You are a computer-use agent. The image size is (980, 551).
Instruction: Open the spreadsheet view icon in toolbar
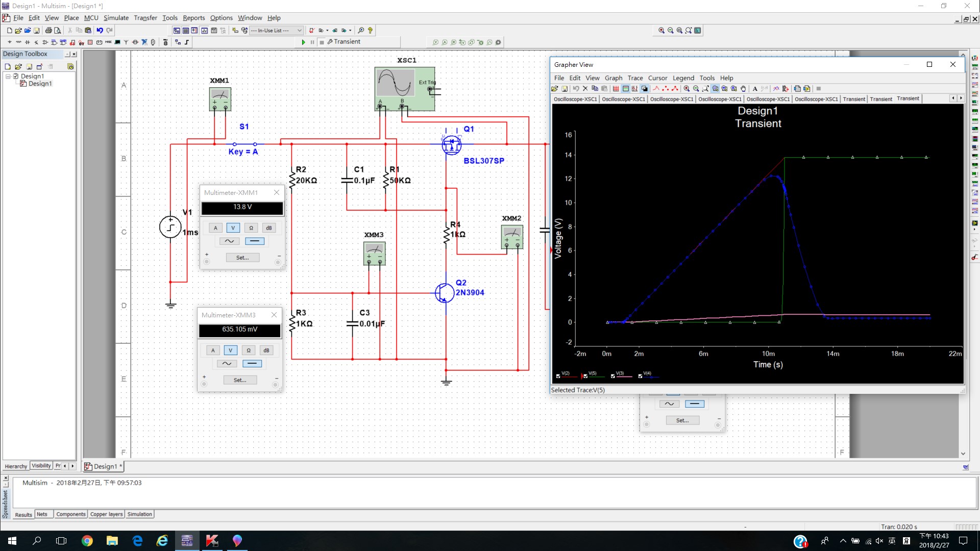tap(186, 31)
